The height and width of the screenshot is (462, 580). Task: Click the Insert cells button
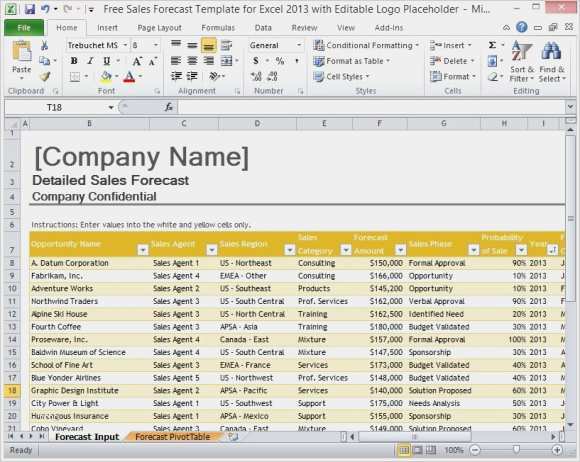pyautogui.click(x=451, y=45)
